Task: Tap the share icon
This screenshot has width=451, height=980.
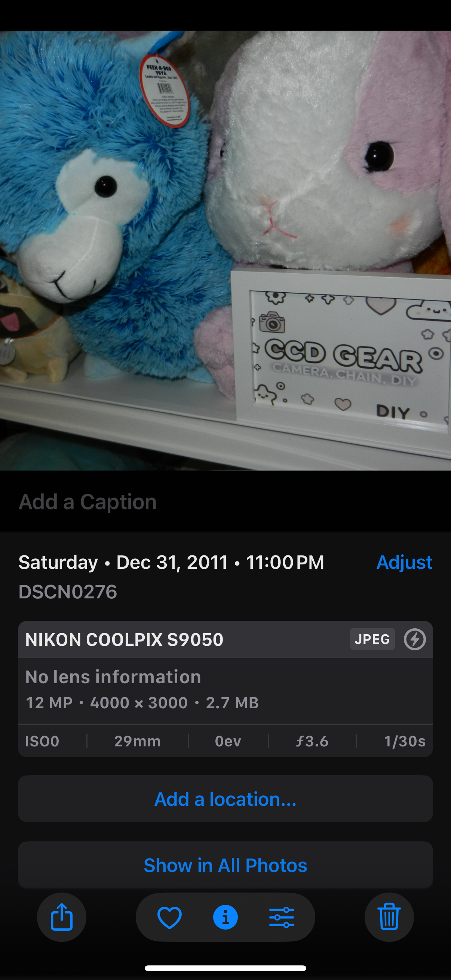Action: pos(61,917)
